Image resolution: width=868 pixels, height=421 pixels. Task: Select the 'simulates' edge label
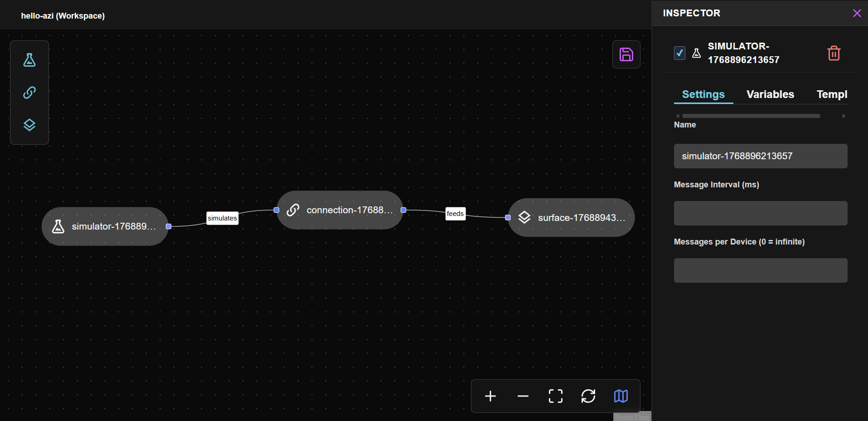coord(223,218)
